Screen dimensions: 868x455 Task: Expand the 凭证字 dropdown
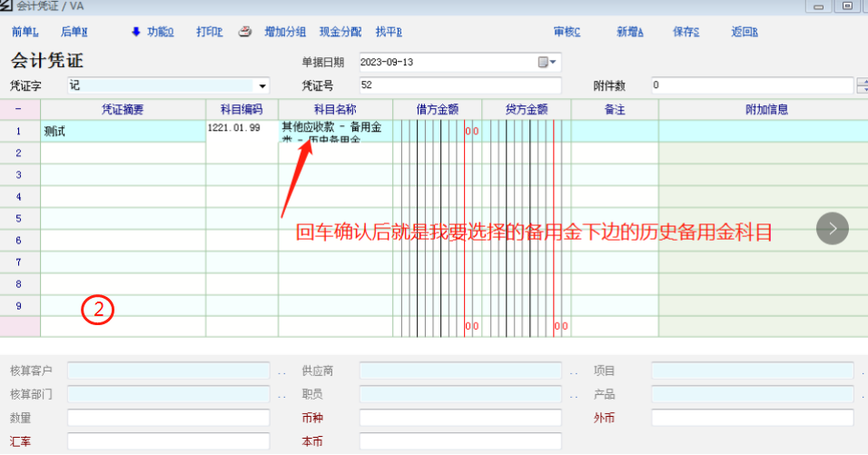[262, 86]
